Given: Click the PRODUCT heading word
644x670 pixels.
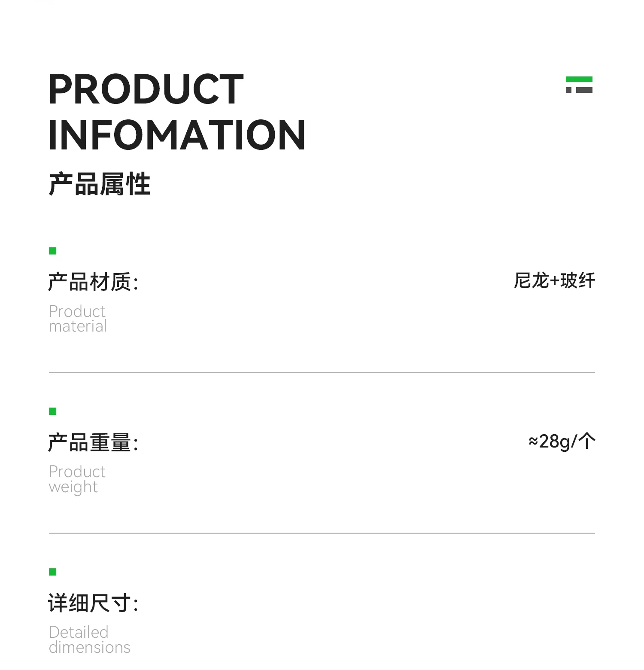Looking at the screenshot, I should (146, 89).
